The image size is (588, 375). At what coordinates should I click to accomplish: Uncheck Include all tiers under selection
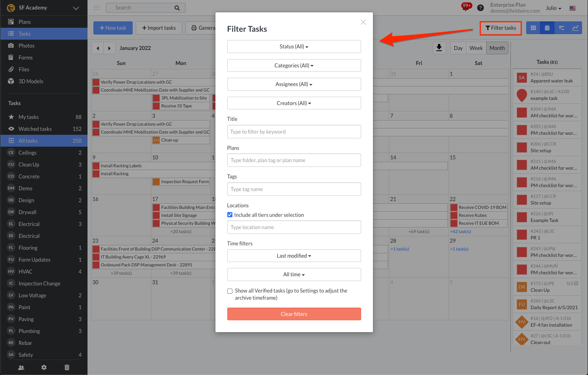click(x=230, y=214)
